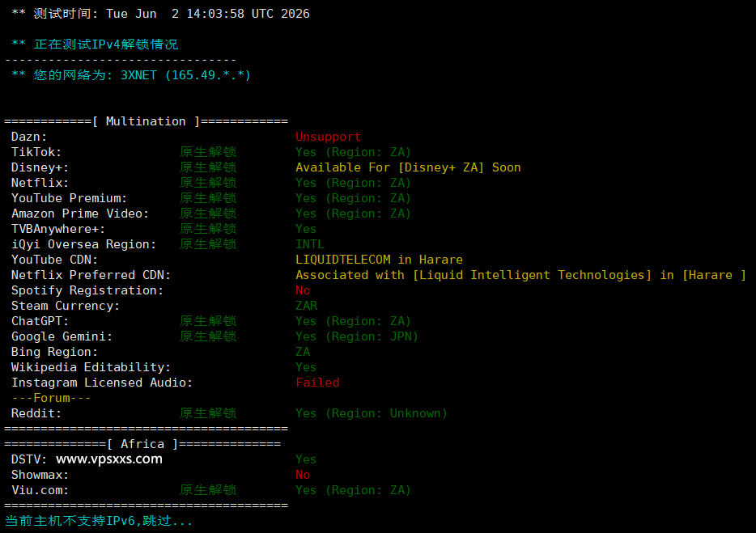This screenshot has height=533, width=756.
Task: Click '原生解锁' in the Netflix row
Action: tap(208, 183)
